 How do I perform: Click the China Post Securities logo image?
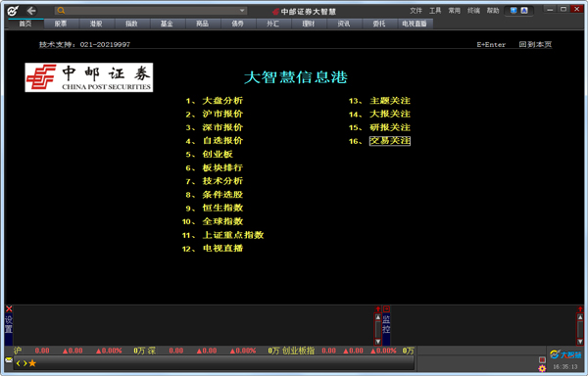pos(89,77)
